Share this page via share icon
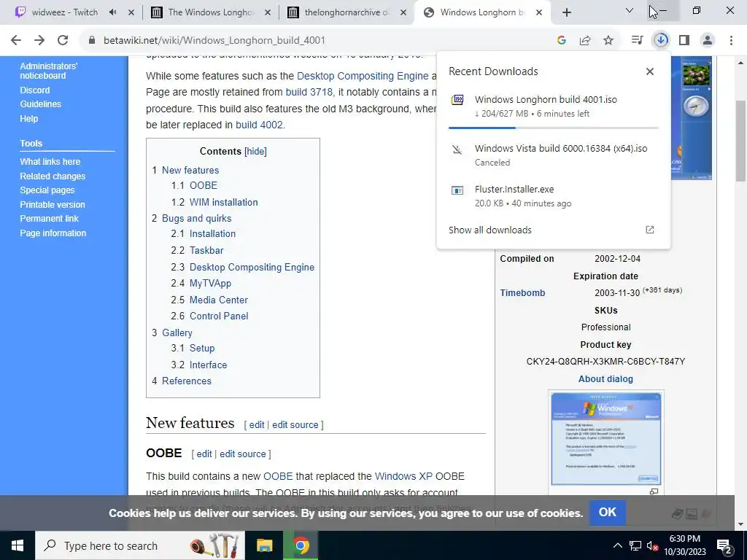The image size is (747, 560). pos(585,41)
